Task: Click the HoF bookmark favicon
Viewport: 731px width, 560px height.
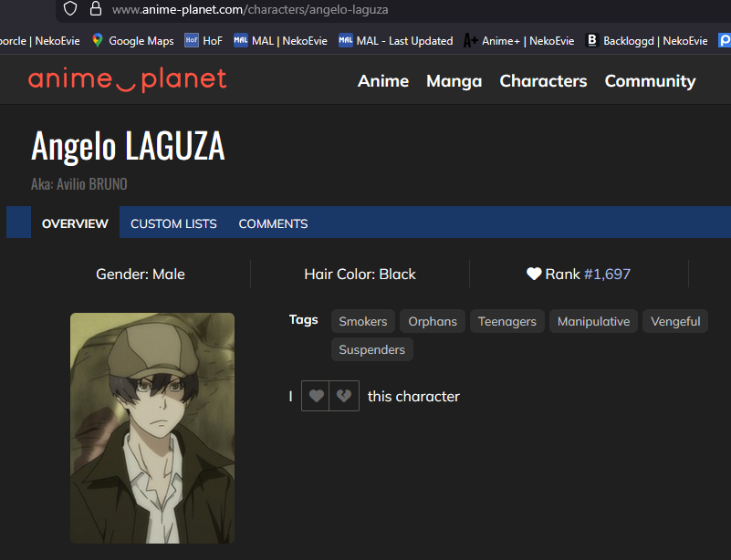Action: click(191, 40)
